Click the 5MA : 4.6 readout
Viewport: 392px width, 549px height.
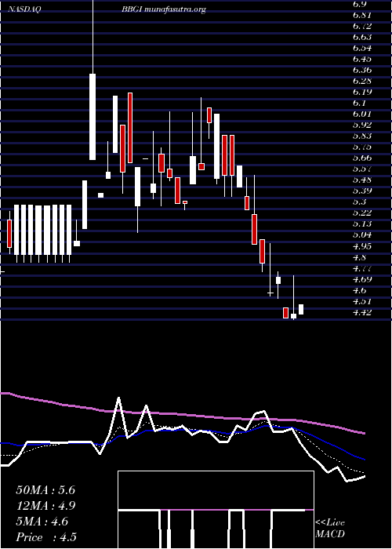[x=42, y=522]
